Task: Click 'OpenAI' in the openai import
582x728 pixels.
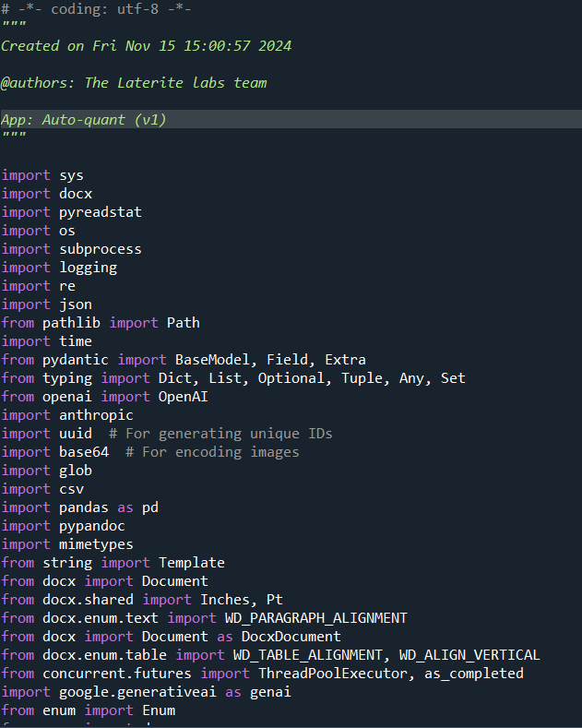Action: coord(184,397)
